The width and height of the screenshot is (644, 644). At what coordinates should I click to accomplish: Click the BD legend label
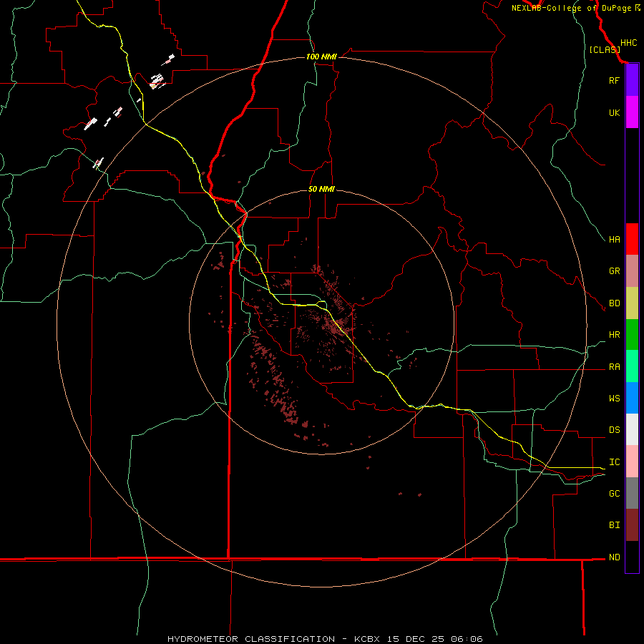pyautogui.click(x=615, y=303)
